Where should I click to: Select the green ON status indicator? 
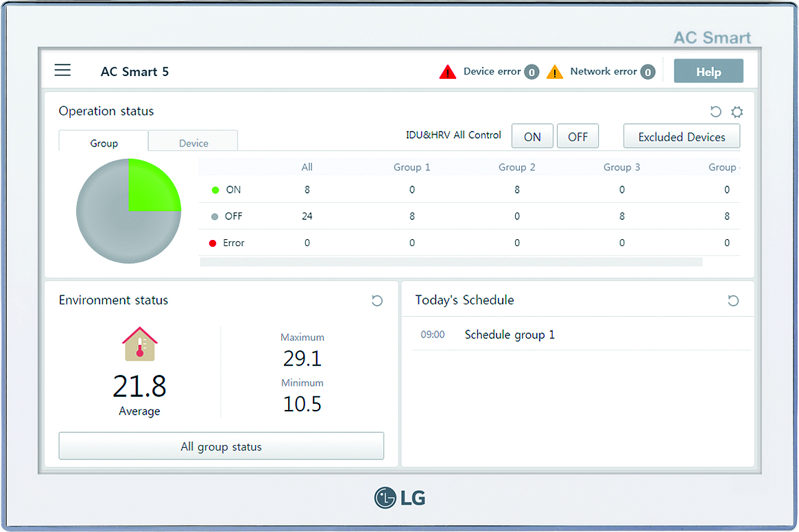(216, 189)
